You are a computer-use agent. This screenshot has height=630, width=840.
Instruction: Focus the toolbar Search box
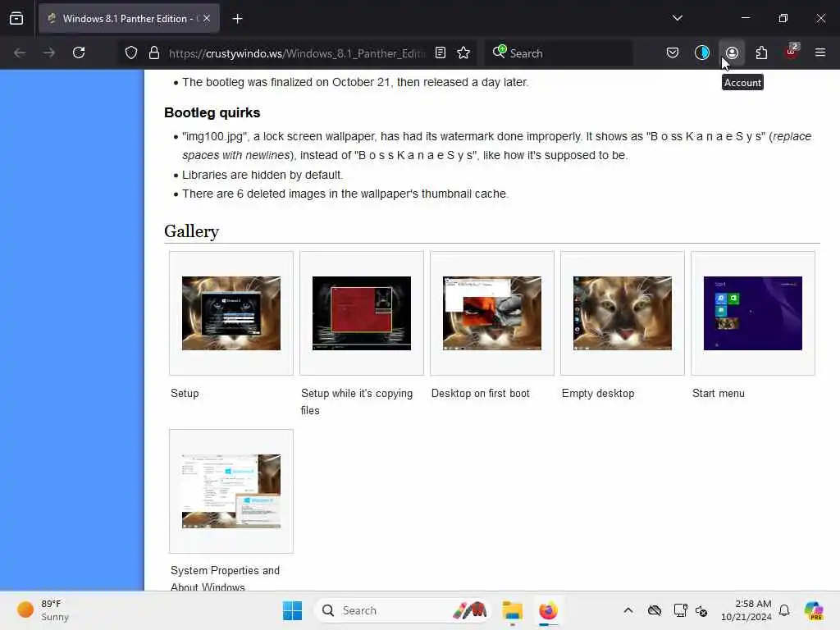click(x=559, y=53)
